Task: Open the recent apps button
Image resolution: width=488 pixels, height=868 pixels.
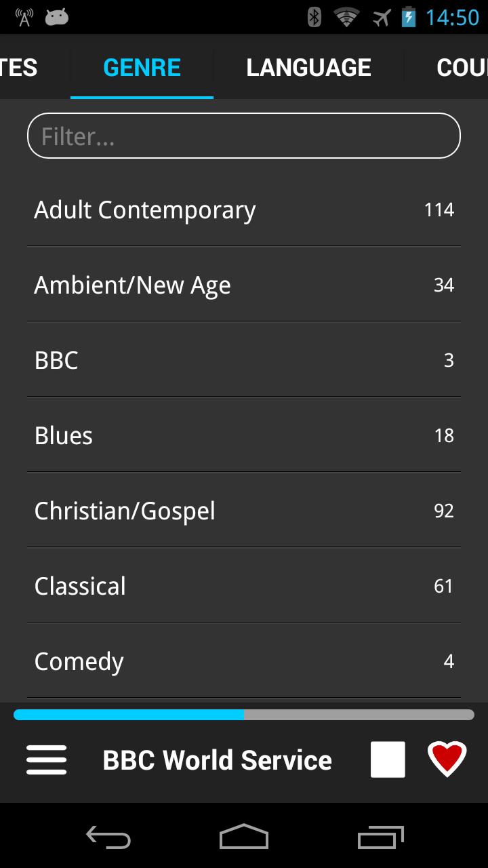Action: (x=380, y=838)
